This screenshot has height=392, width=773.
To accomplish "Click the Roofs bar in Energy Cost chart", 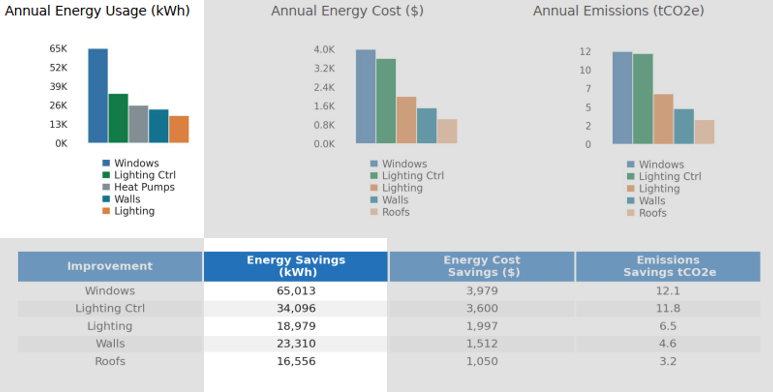I will (448, 131).
